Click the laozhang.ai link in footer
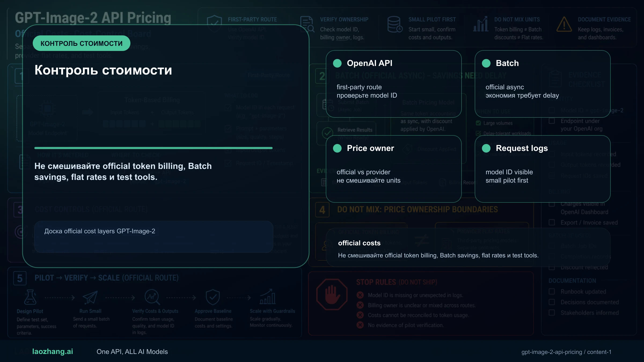644x362 pixels. point(53,352)
